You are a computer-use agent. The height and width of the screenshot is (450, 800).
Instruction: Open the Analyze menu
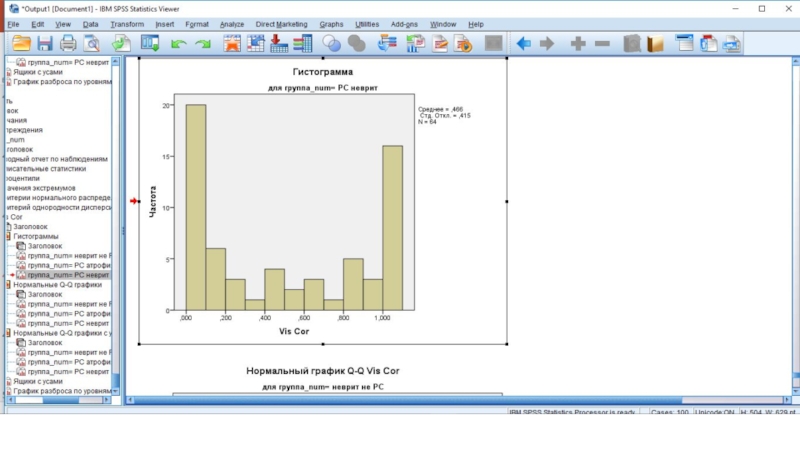(231, 23)
